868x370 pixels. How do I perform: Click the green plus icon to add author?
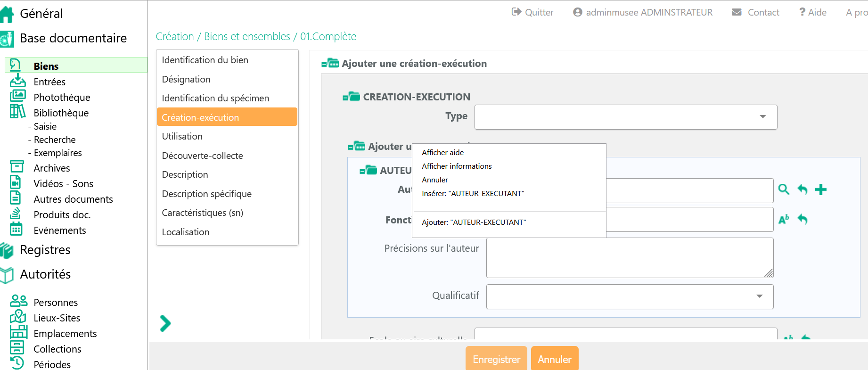821,189
